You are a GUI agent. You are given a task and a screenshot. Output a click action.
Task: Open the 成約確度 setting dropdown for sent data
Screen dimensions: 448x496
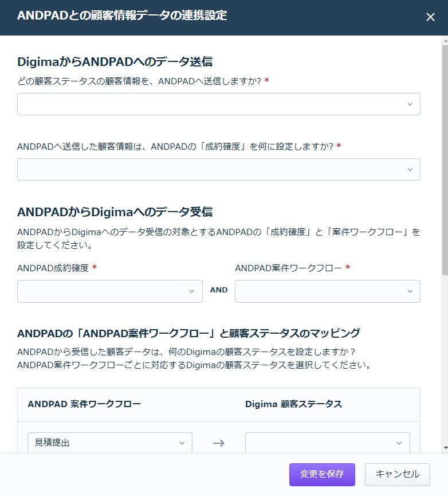pos(219,170)
